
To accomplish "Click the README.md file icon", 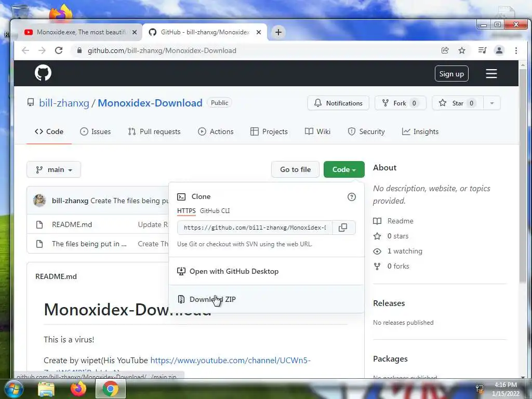I will click(39, 224).
